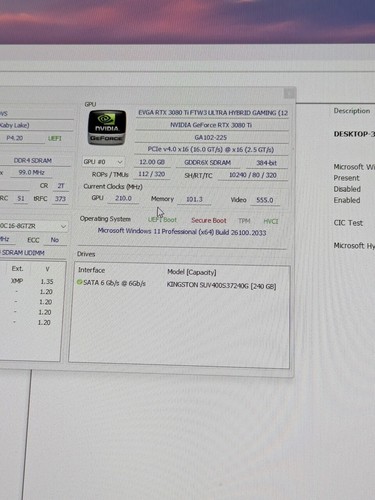
Task: Click the 10240 / 80 / 320 shader value
Action: click(x=253, y=175)
